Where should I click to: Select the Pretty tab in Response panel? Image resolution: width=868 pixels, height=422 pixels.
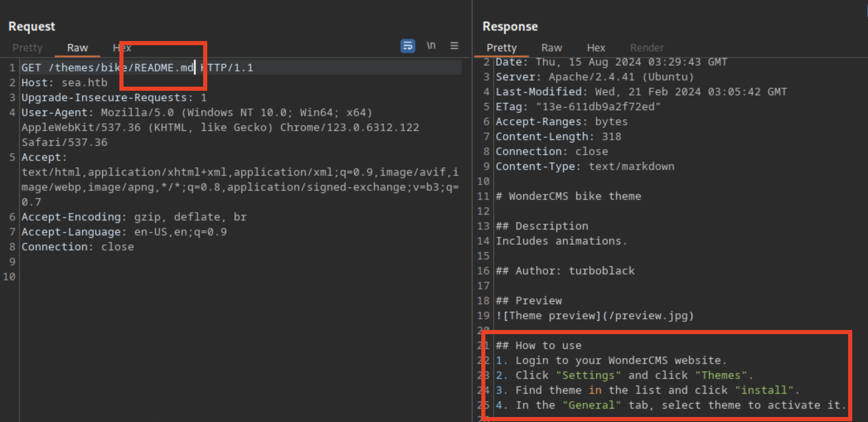click(x=502, y=48)
